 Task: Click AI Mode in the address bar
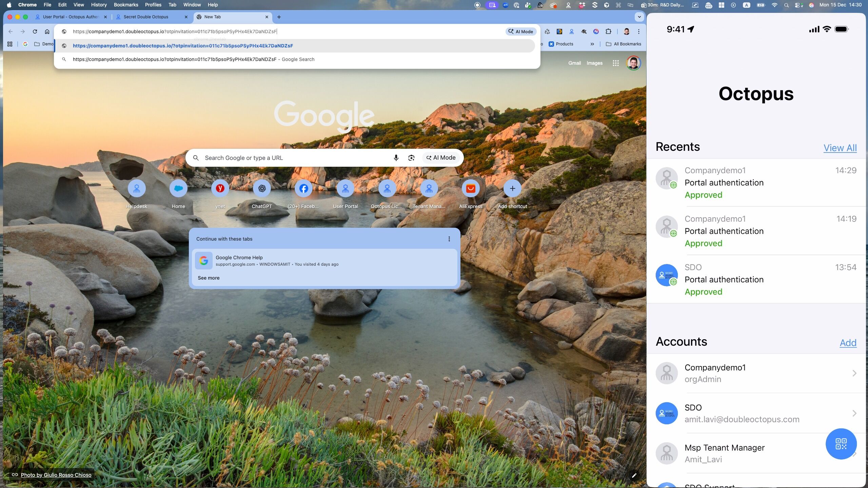tap(521, 32)
